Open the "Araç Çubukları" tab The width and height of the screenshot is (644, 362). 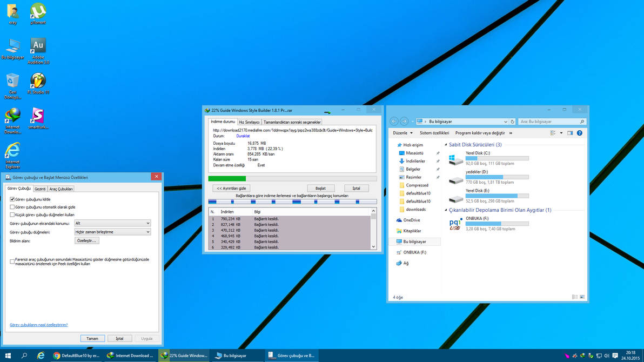[x=61, y=189]
